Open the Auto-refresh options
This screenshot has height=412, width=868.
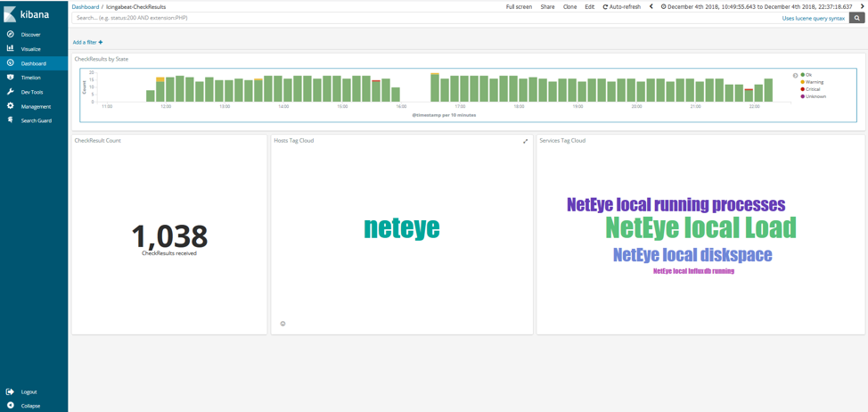(x=622, y=6)
